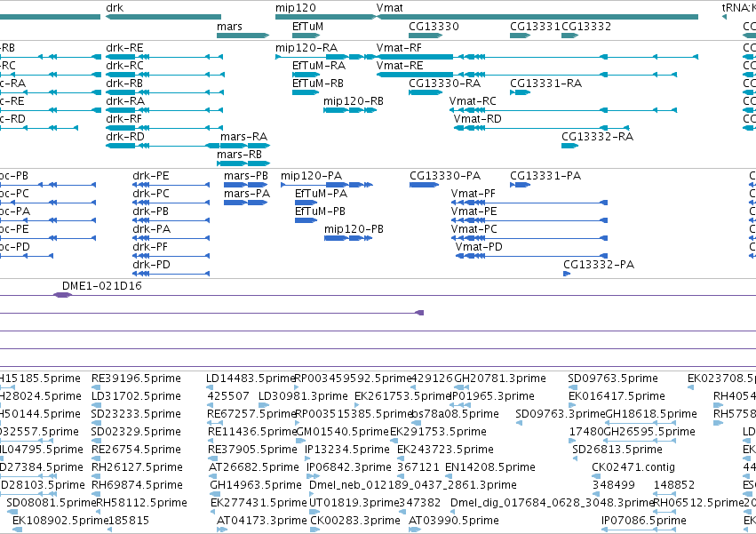This screenshot has height=534, width=756.
Task: Select the LD14483.5prime EST label
Action: pyautogui.click(x=251, y=379)
